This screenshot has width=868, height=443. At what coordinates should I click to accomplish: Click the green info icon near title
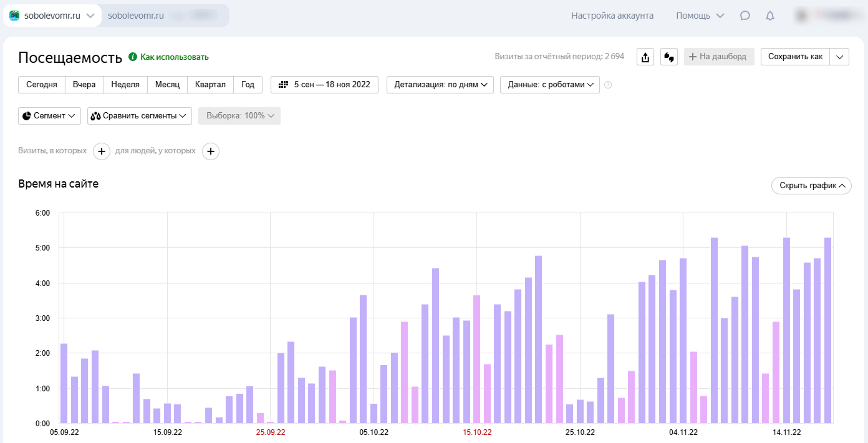[x=132, y=57]
